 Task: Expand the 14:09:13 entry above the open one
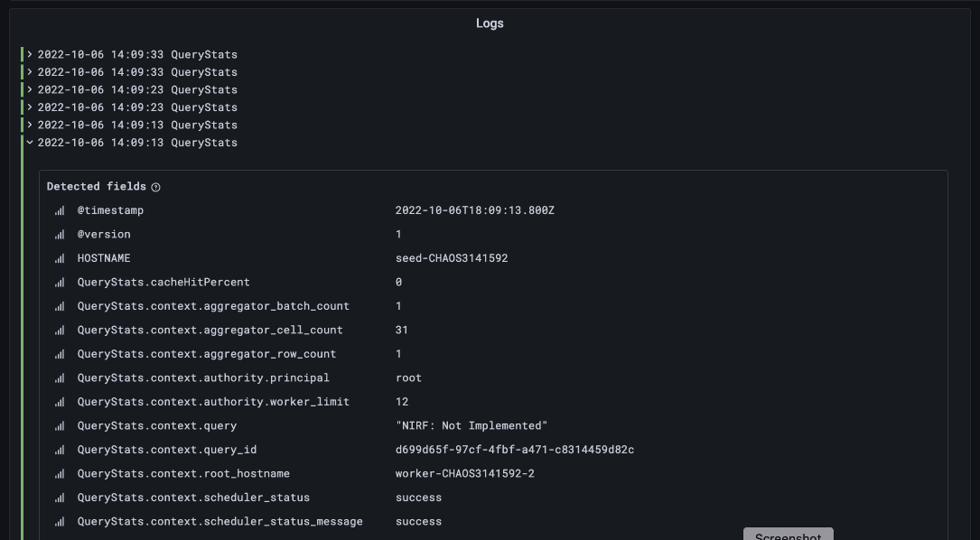pyautogui.click(x=30, y=125)
